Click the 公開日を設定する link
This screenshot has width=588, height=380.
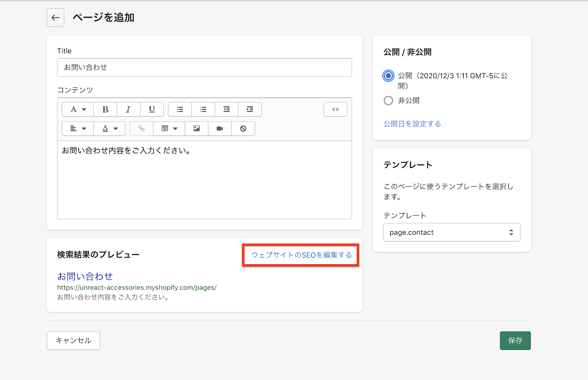pyautogui.click(x=412, y=124)
